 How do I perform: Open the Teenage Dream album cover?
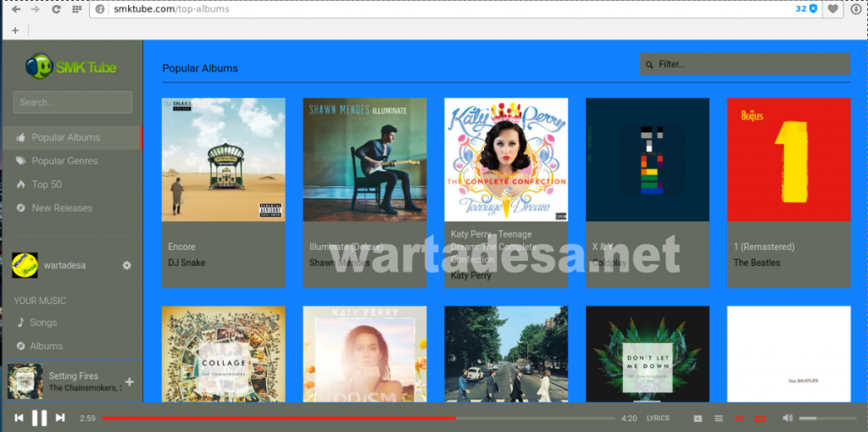(506, 160)
